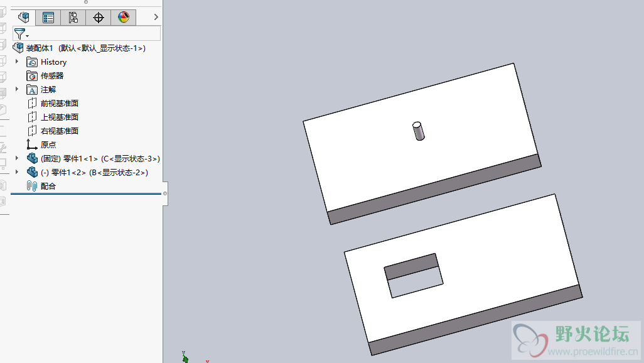Viewport: 644px width, 363px height.
Task: Click the 右视基准面 plane icon
Action: [32, 131]
